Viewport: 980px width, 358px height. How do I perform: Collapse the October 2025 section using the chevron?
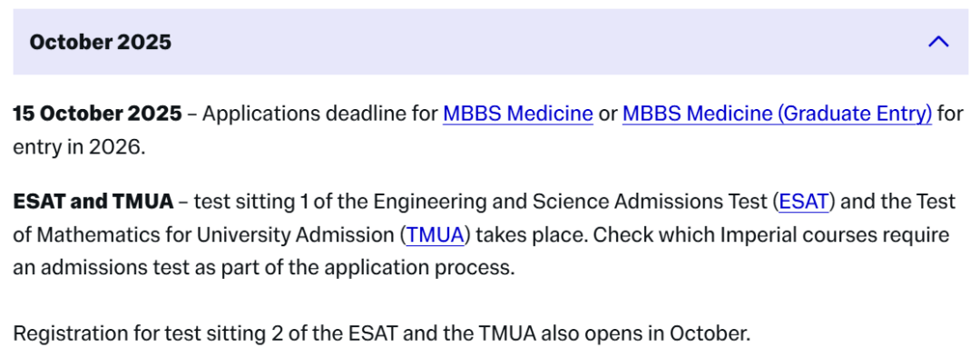click(x=939, y=42)
